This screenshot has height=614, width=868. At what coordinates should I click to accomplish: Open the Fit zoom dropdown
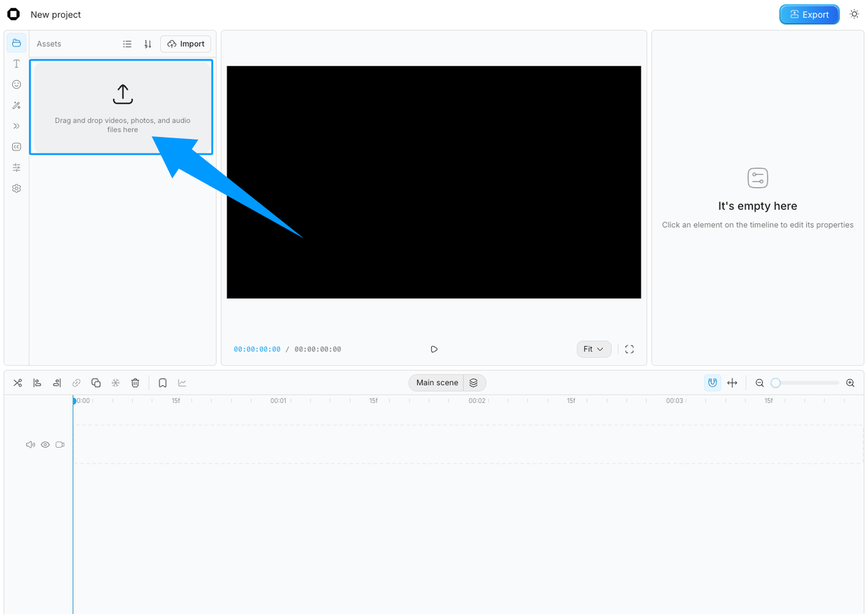point(594,349)
